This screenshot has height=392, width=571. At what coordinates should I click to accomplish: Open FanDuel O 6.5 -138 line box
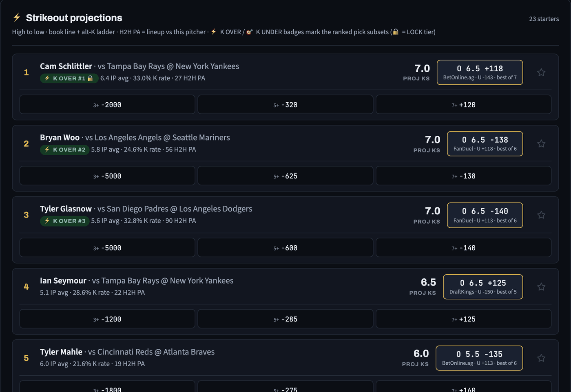point(485,144)
